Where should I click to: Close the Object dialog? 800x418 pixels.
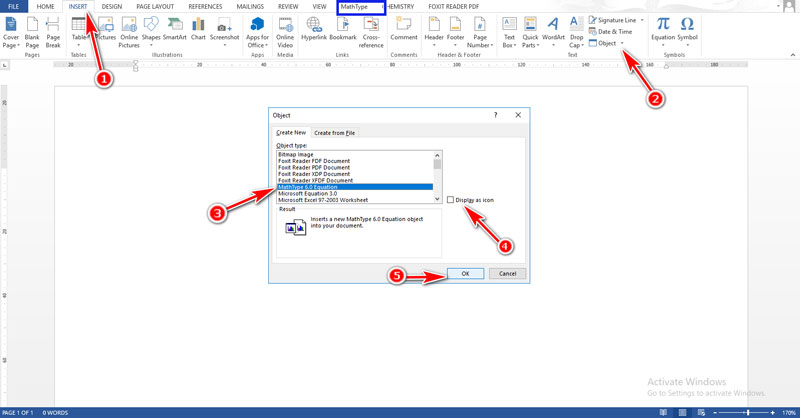coord(518,115)
